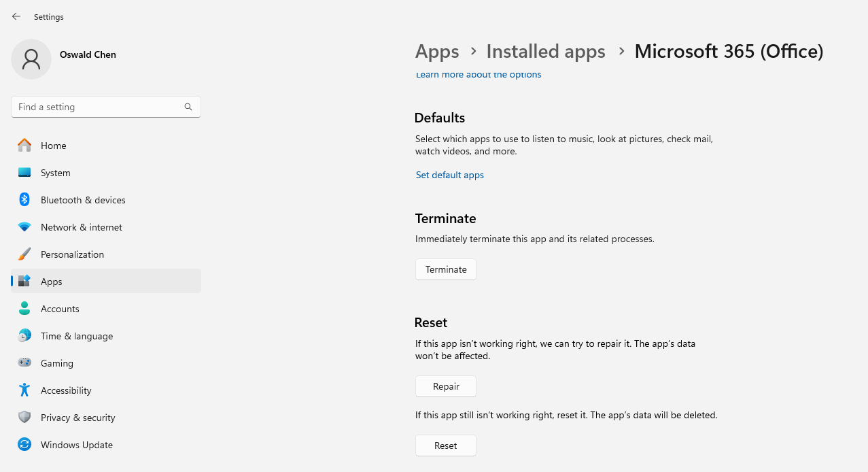Click the Home icon in sidebar
Image resolution: width=868 pixels, height=472 pixels.
[24, 146]
